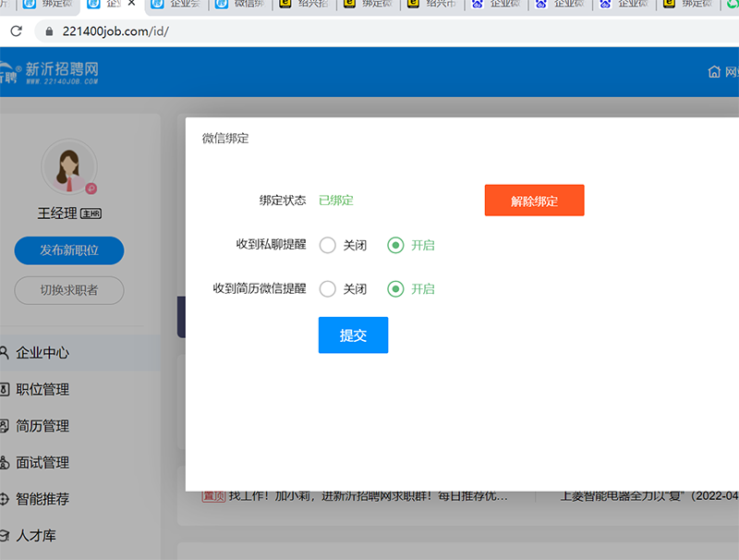Click the home icon in the blue header
Screen dimensions: 739x560
pos(713,72)
